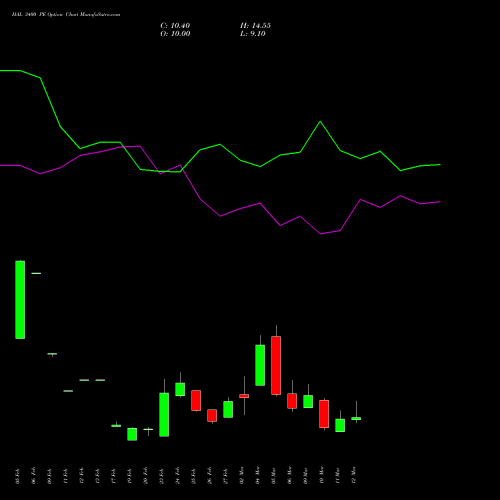Select the small red candle for 26 Feb
This screenshot has width=500, height=500.
(212, 416)
